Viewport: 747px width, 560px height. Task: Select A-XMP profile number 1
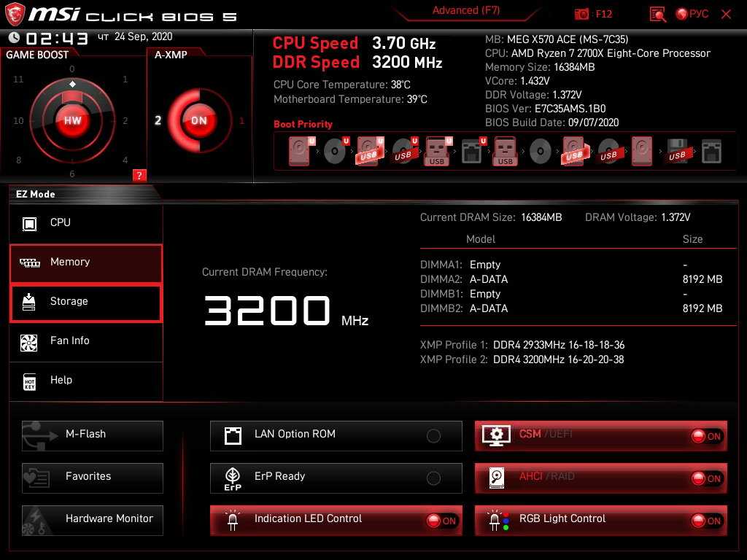click(242, 121)
